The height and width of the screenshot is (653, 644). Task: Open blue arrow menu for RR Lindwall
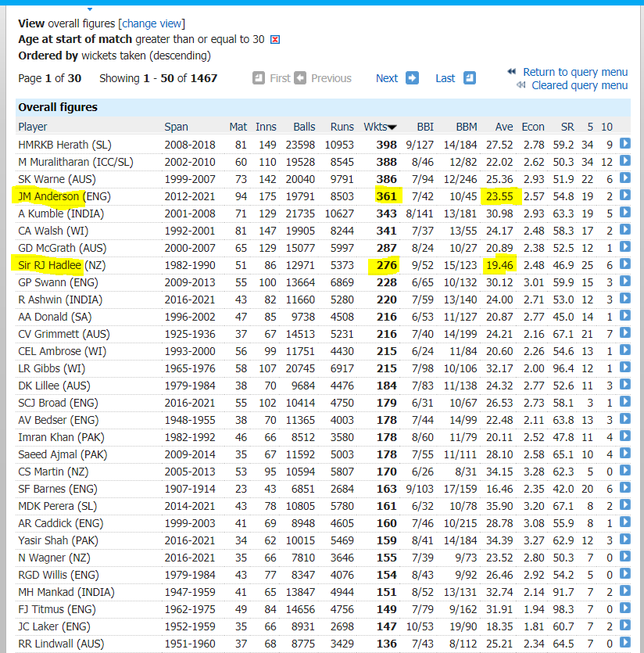click(x=625, y=644)
